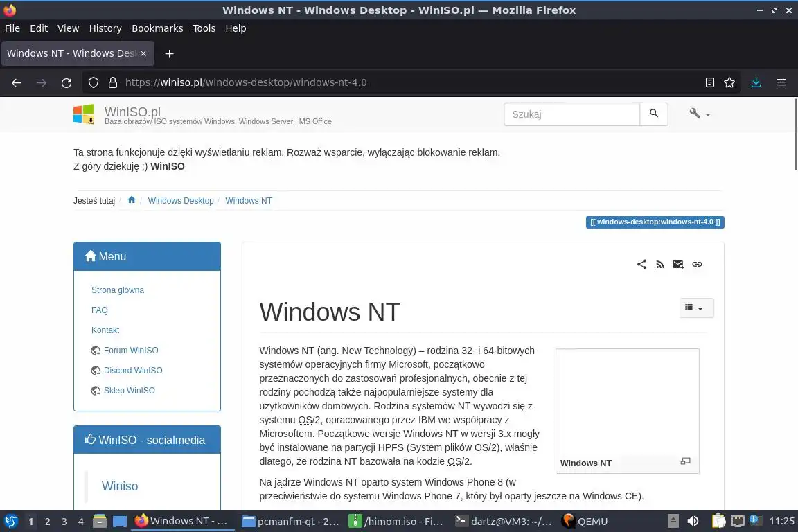Screen dimensions: 798x532
Task: Open the volume speaker tray icon
Action: point(693,521)
